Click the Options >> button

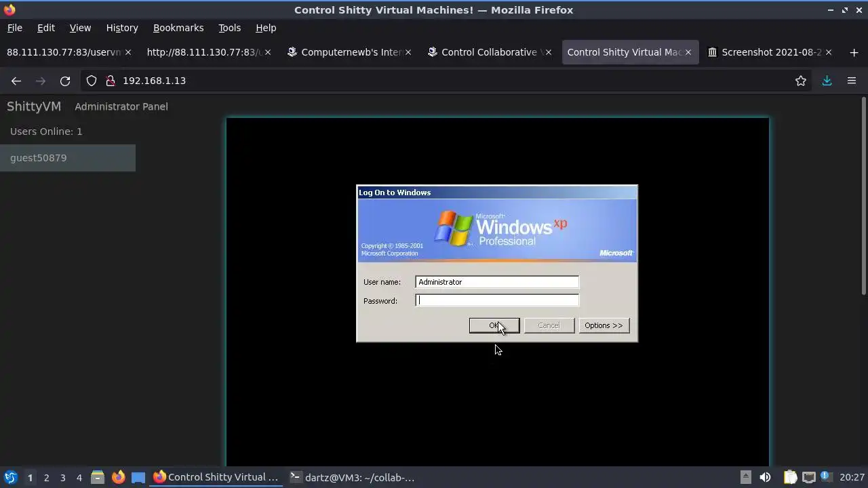[604, 325]
